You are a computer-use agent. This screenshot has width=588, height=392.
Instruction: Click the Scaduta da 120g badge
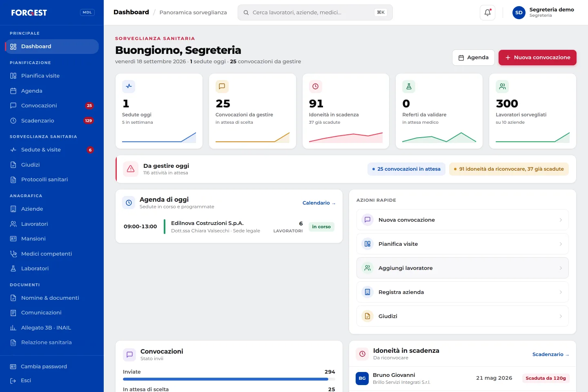[546, 378]
